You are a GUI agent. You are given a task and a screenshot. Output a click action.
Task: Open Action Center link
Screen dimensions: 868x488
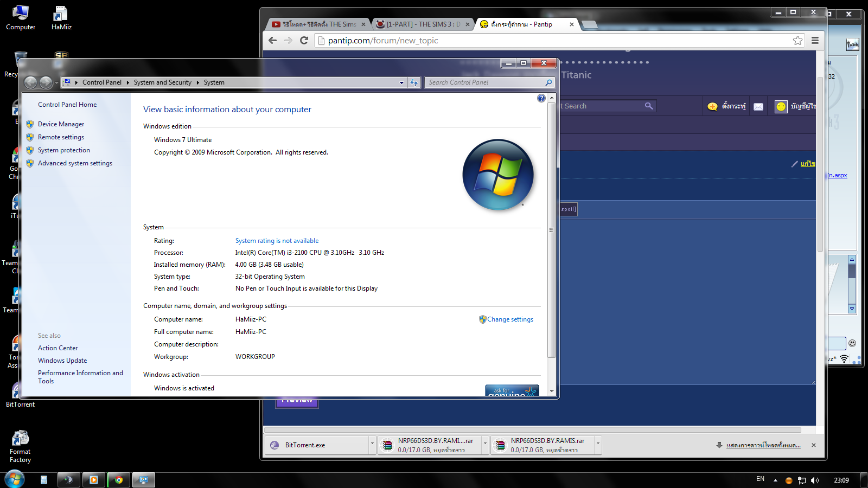(58, 348)
